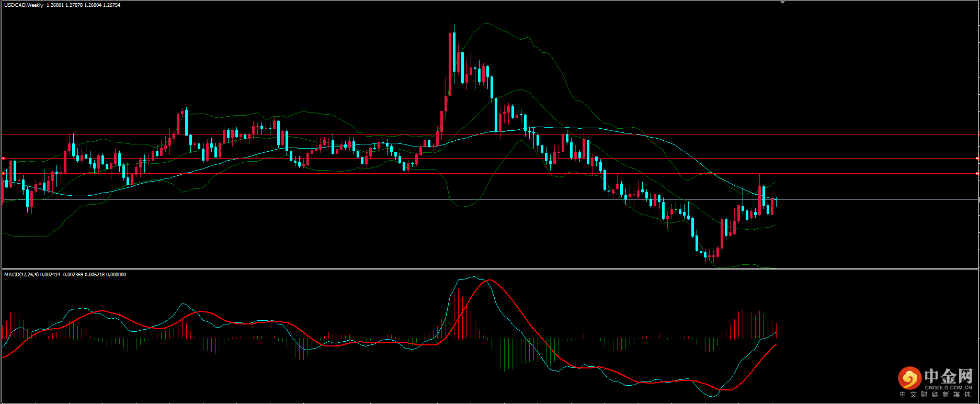Select the close price 1.26754 value
Image resolution: width=980 pixels, height=404 pixels.
pos(112,5)
